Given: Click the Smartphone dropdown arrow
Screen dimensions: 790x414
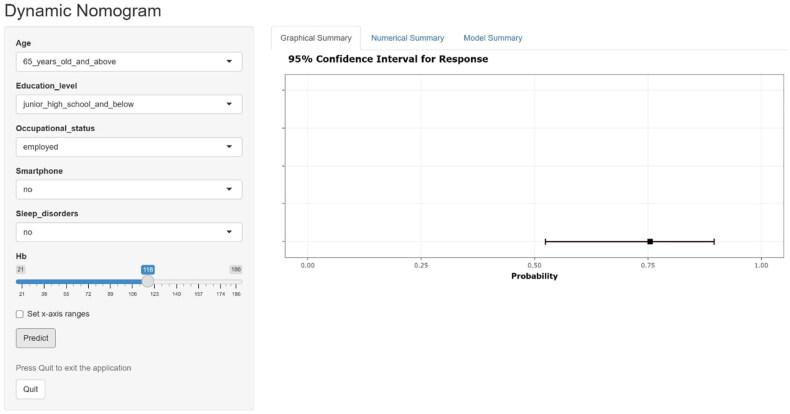Looking at the screenshot, I should coord(229,189).
